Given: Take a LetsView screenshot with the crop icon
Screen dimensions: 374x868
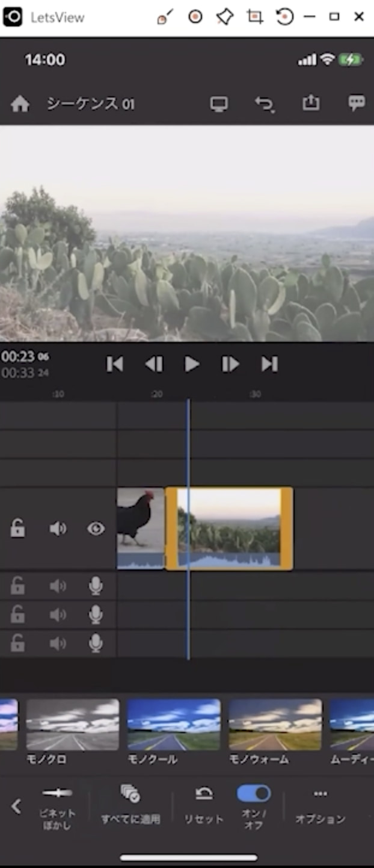Looking at the screenshot, I should pyautogui.click(x=255, y=17).
